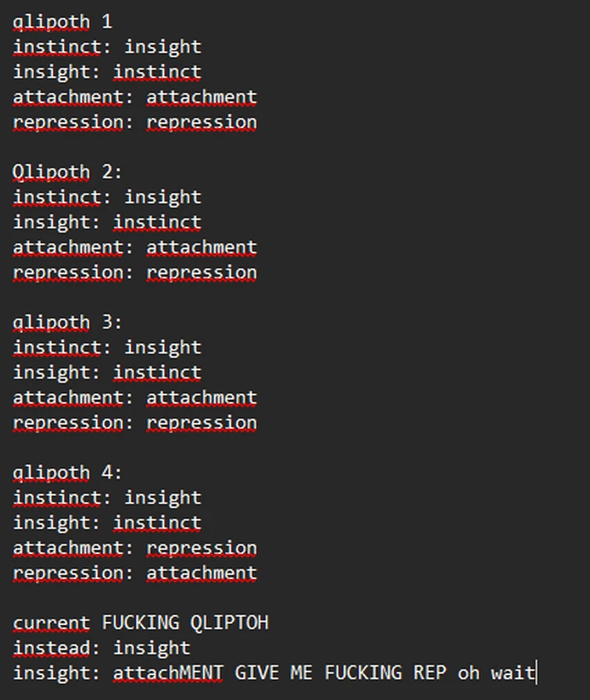
Task: Click 'repression: repression' under Qlipoth 2
Action: (135, 273)
